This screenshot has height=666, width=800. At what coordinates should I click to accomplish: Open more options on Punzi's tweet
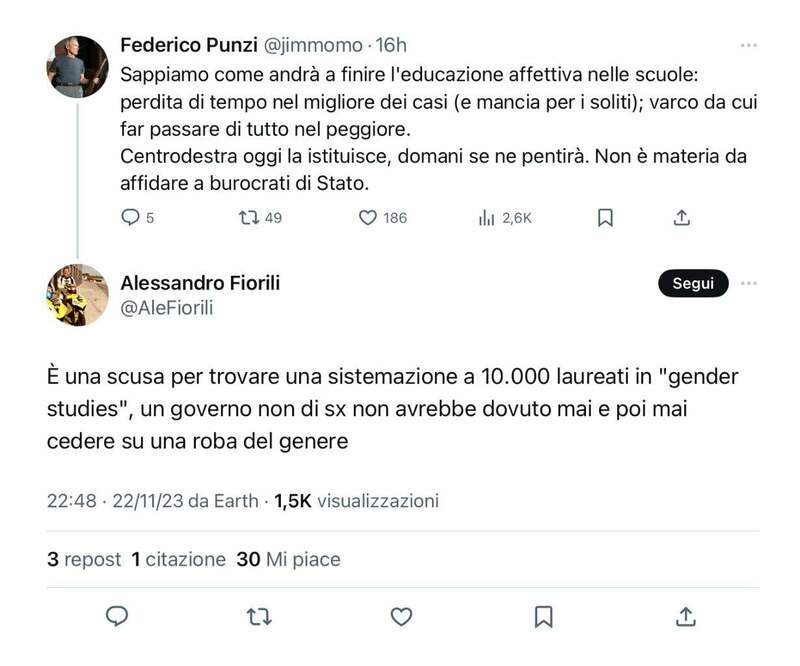[x=748, y=45]
